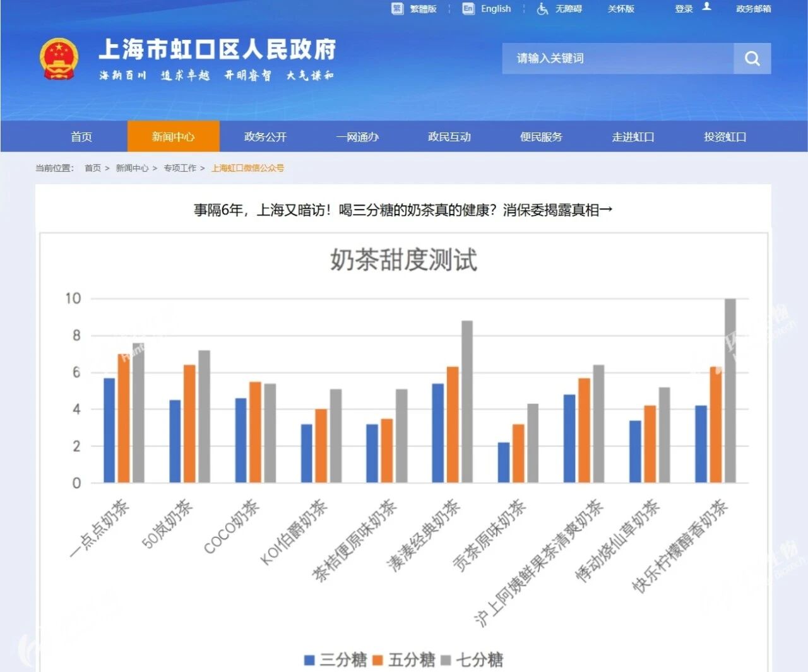The image size is (808, 672).
Task: Open 无障碍 accessibility mode
Action: 568,9
